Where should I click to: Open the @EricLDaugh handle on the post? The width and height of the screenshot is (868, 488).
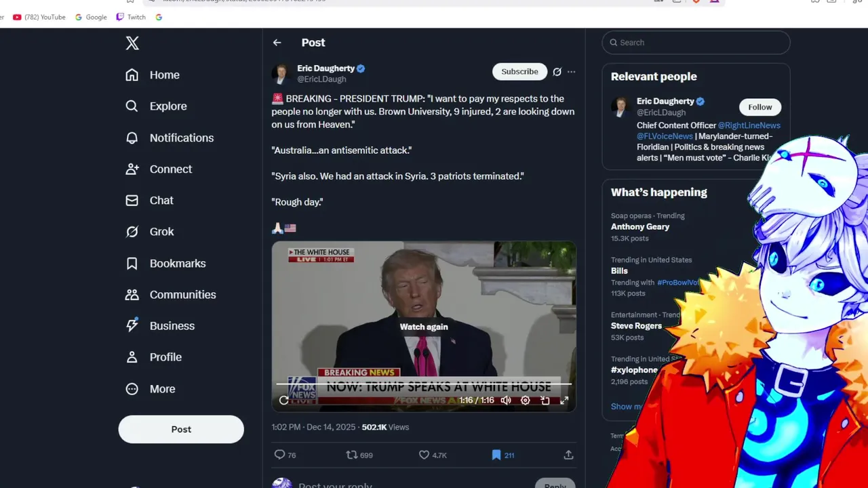pos(321,79)
